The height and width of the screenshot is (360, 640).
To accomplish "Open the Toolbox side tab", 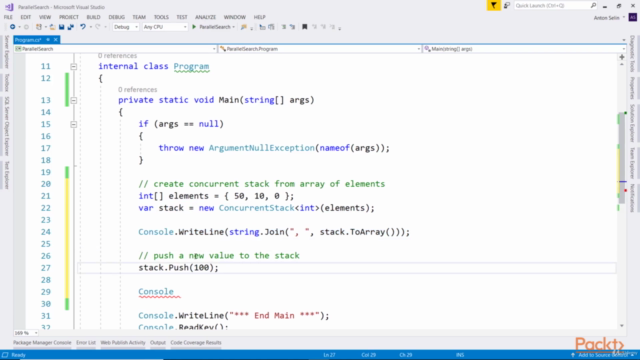I will pos(7,83).
